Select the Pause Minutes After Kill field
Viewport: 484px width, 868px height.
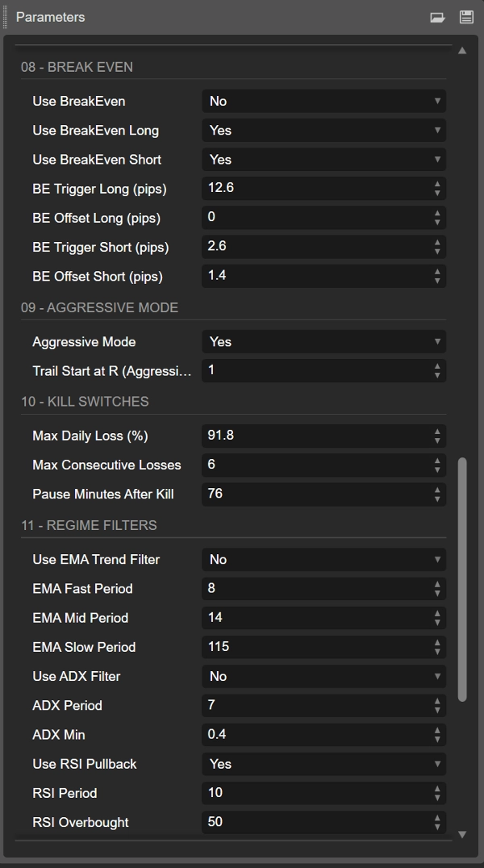point(315,494)
